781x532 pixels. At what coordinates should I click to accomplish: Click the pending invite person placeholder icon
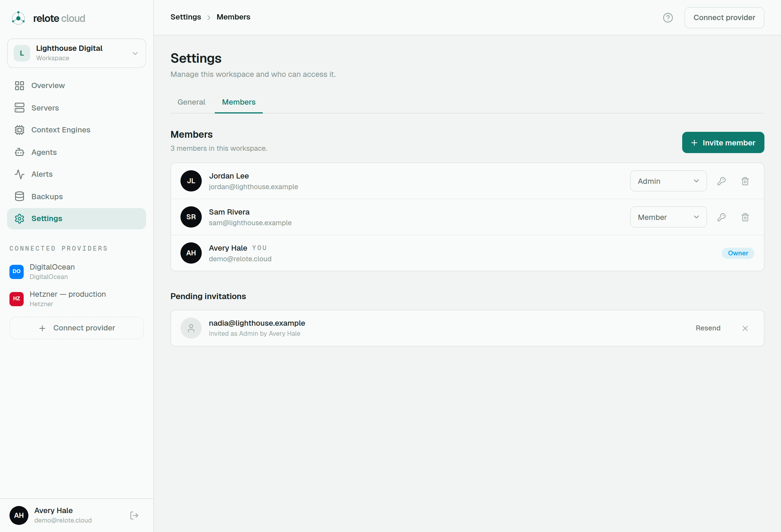tap(191, 328)
